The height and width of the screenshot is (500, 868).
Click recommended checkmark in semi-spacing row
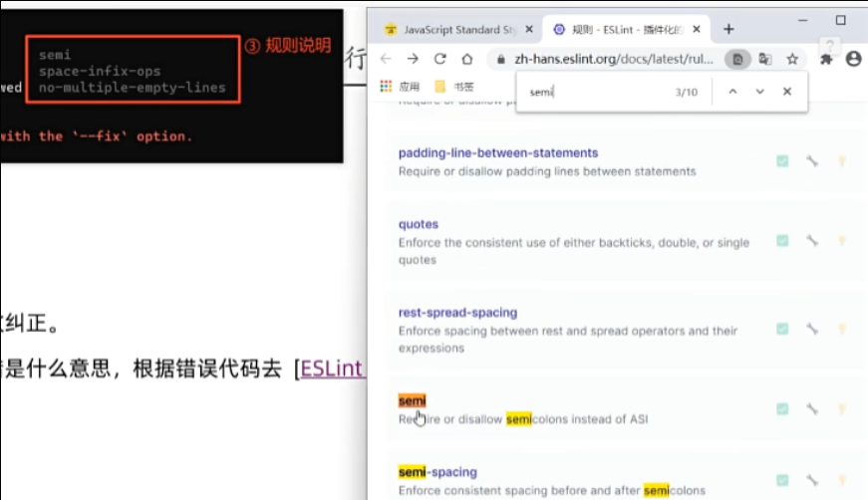[x=782, y=480]
